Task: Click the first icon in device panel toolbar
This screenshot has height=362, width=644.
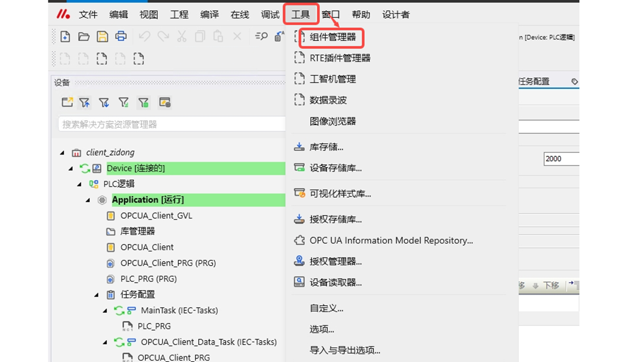Action: tap(67, 102)
